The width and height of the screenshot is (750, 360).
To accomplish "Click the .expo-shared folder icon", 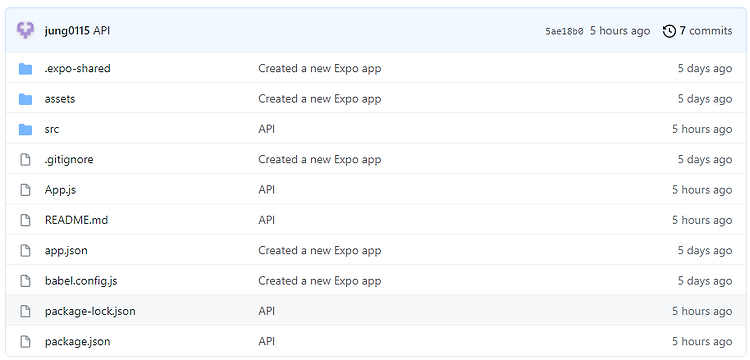I will click(x=25, y=69).
